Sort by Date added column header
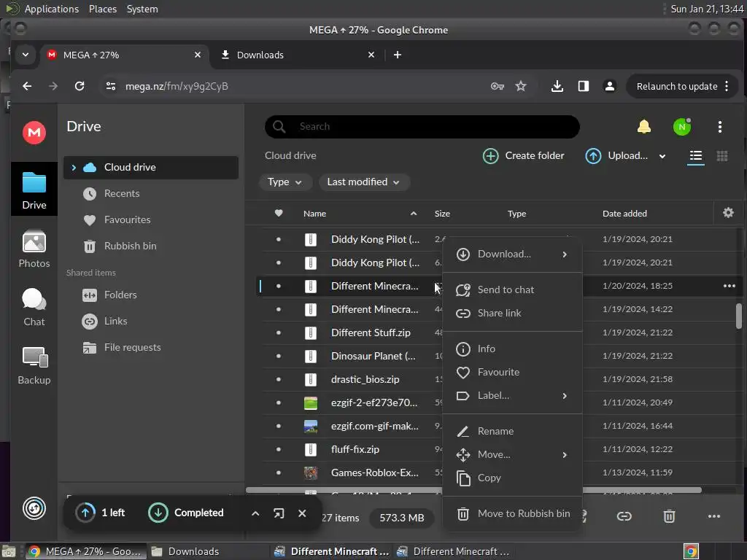Screen dimensions: 747x560 point(624,214)
